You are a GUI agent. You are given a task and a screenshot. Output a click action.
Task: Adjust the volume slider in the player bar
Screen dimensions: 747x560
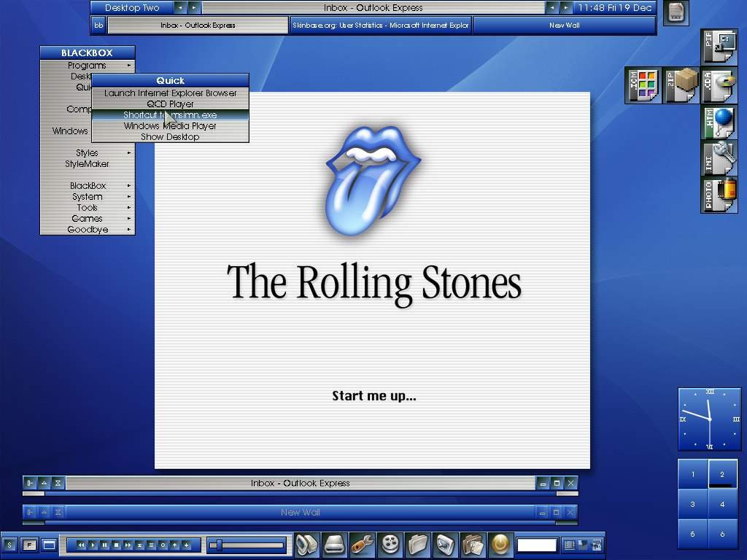tap(247, 545)
